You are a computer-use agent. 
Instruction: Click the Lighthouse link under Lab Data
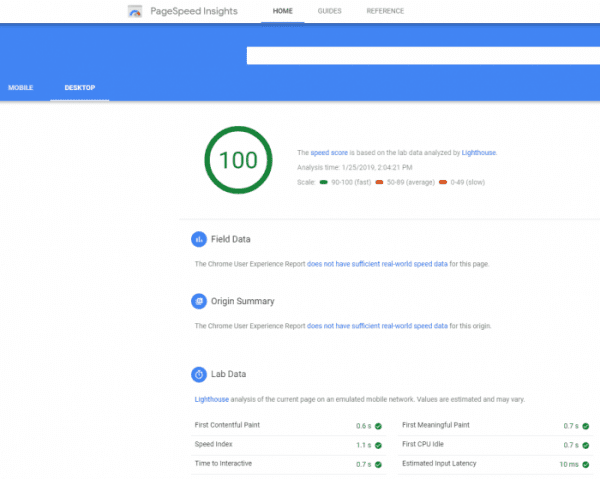click(x=212, y=399)
